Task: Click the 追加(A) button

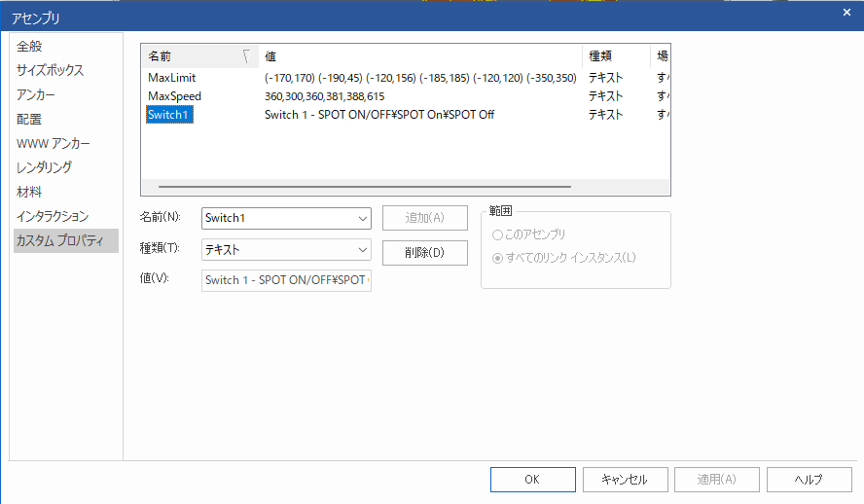Action: pos(425,218)
